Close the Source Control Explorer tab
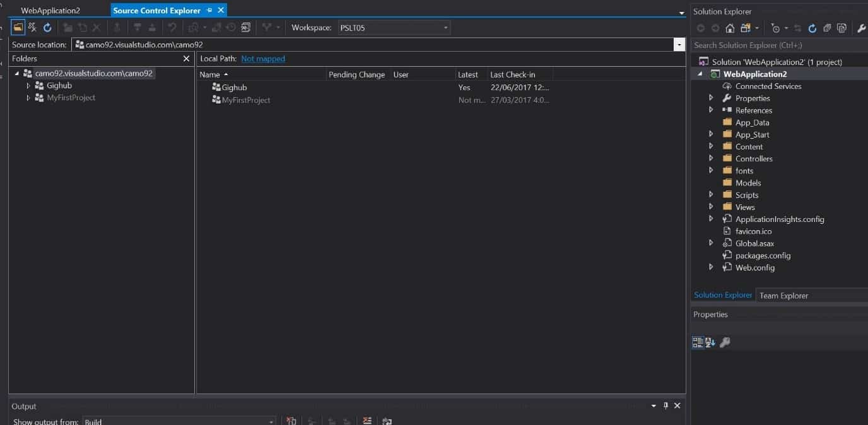The width and height of the screenshot is (868, 425). (220, 10)
